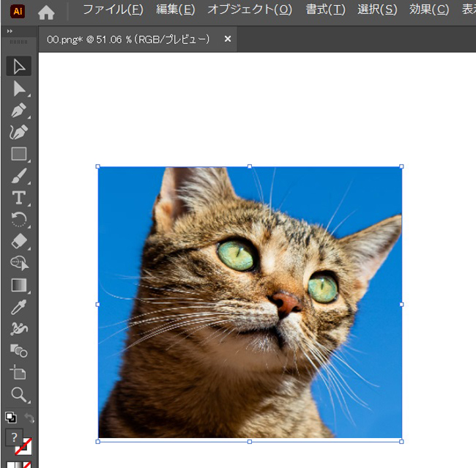Select the Rectangle tool
The image size is (476, 468).
point(18,154)
